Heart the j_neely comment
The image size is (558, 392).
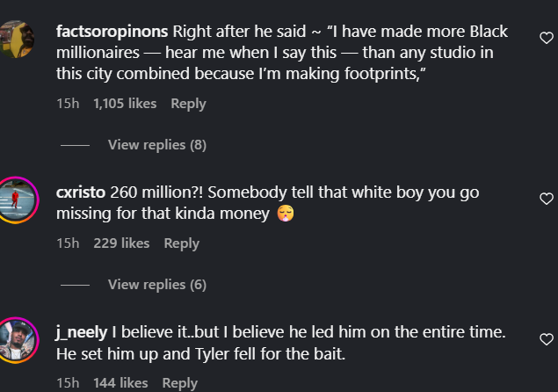coord(546,338)
